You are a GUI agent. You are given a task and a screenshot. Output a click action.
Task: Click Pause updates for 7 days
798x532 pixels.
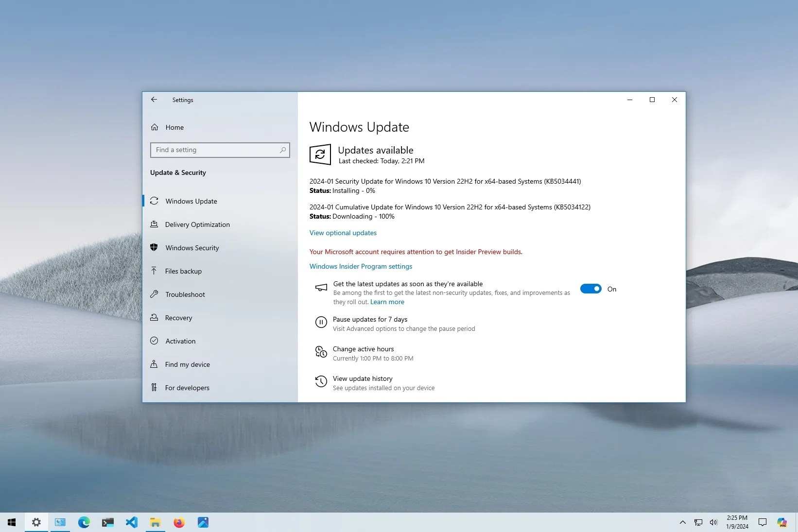370,319
